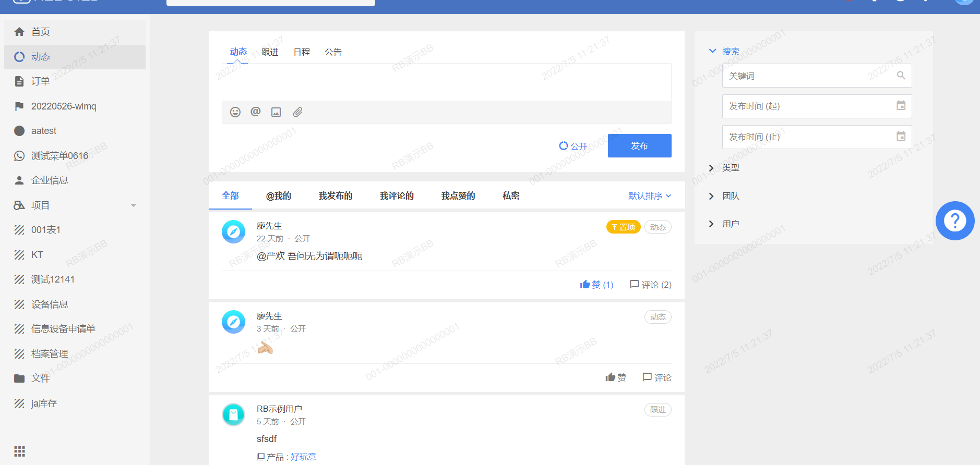Switch to the 跟进 compose tab
This screenshot has height=465, width=980.
pos(270,52)
